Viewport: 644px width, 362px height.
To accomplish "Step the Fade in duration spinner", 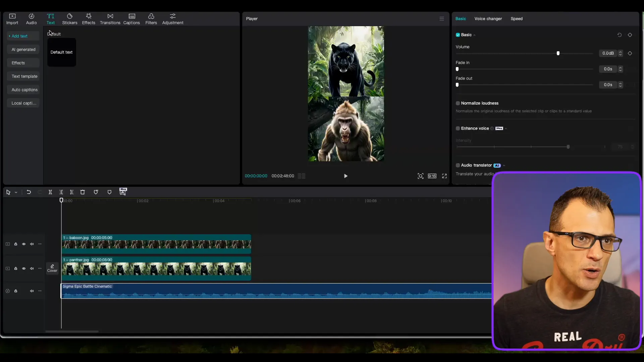I will 620,69.
